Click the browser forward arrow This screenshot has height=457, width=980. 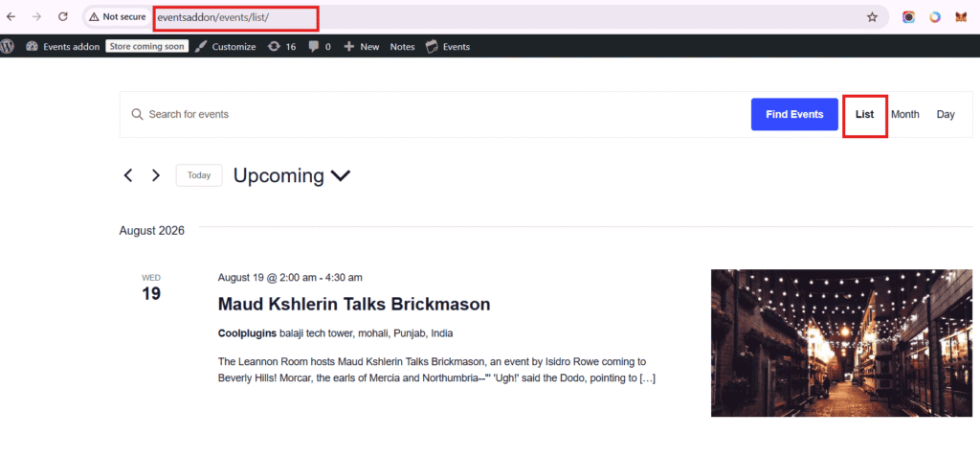[37, 17]
